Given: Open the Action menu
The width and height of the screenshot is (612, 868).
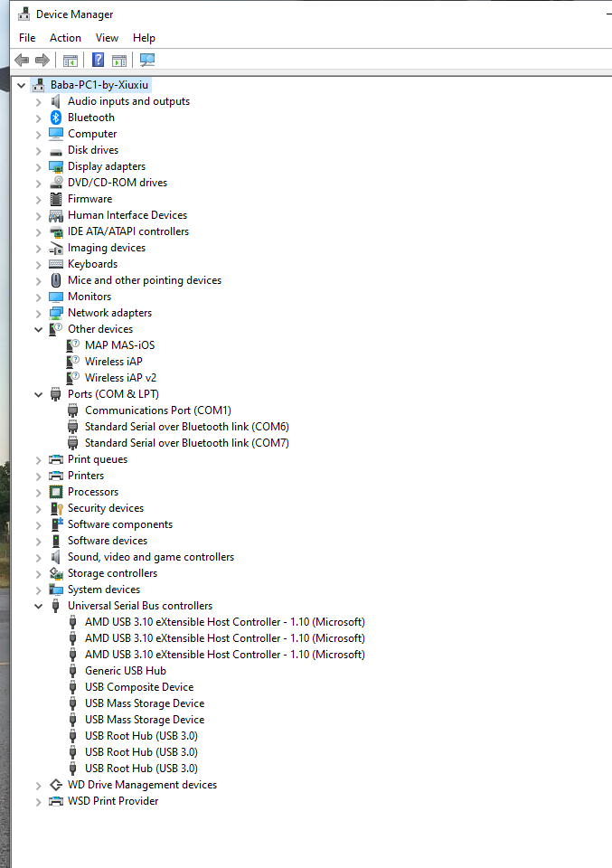Looking at the screenshot, I should (x=65, y=38).
